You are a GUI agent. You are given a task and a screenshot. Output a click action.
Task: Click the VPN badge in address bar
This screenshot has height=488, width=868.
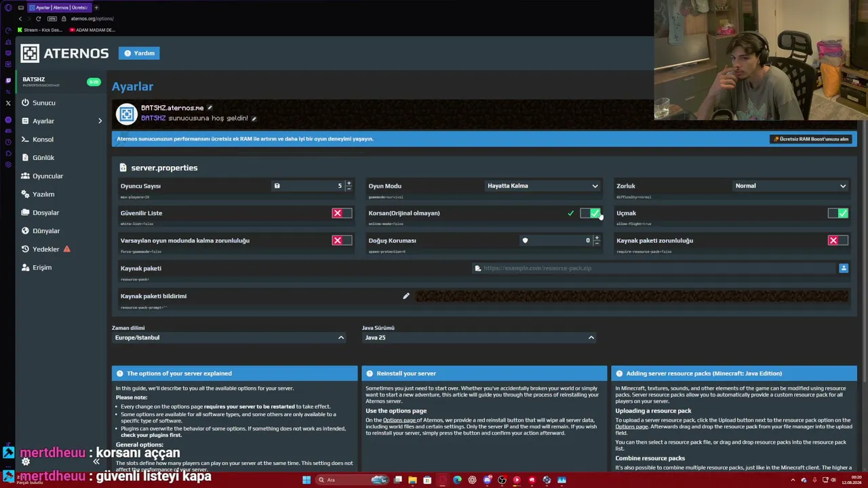pyautogui.click(x=52, y=19)
